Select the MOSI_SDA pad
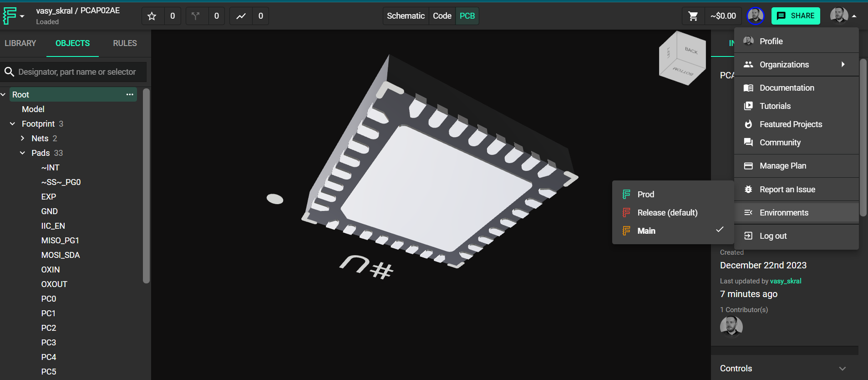This screenshot has height=380, width=868. 60,255
